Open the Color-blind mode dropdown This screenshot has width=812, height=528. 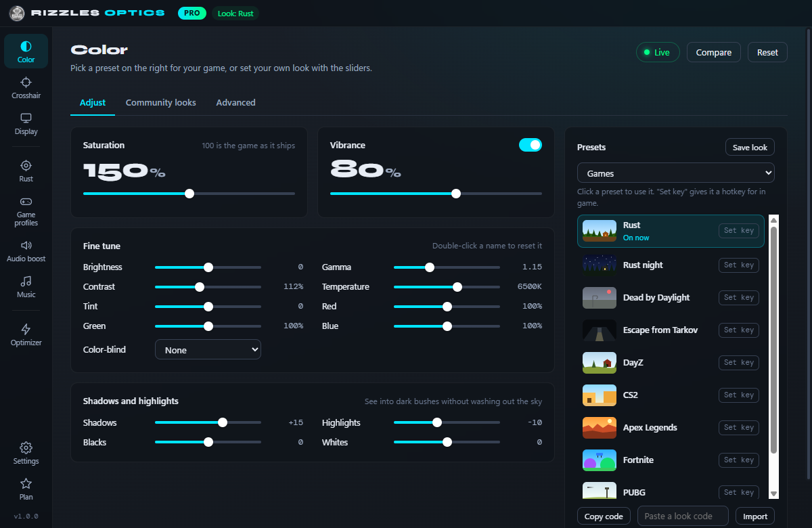point(208,350)
